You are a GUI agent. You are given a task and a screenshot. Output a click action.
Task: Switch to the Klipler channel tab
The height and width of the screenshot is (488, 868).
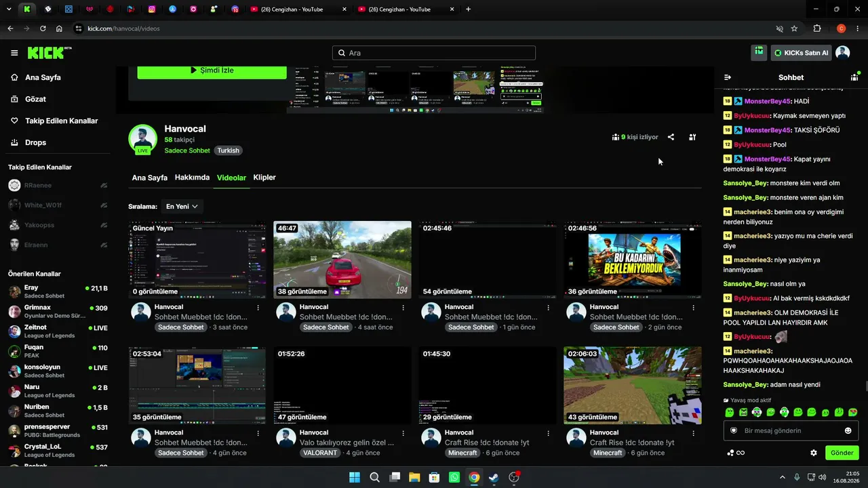264,178
